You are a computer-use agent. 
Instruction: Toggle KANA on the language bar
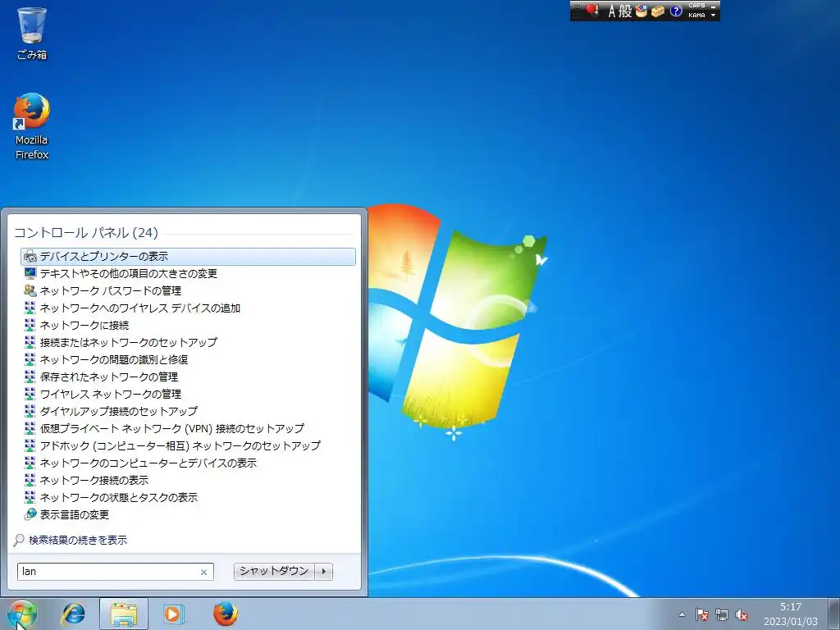(x=696, y=16)
